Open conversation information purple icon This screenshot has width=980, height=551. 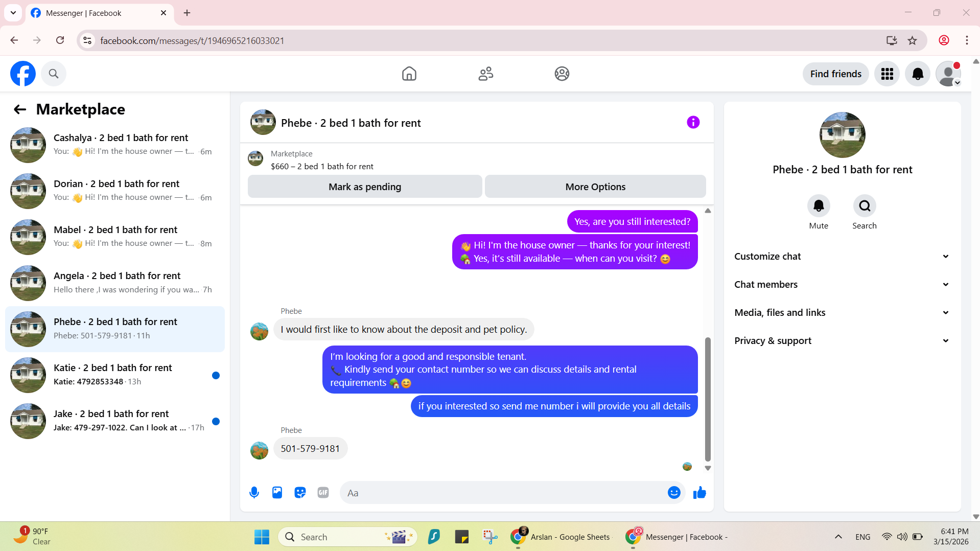pos(693,122)
